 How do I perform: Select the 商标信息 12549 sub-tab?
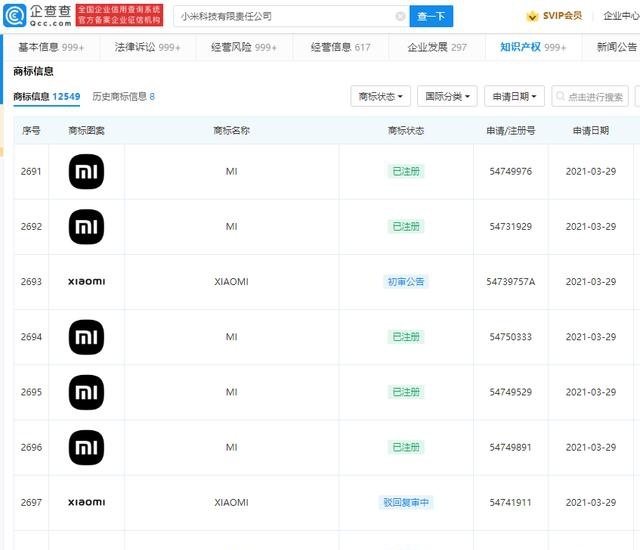[x=47, y=97]
